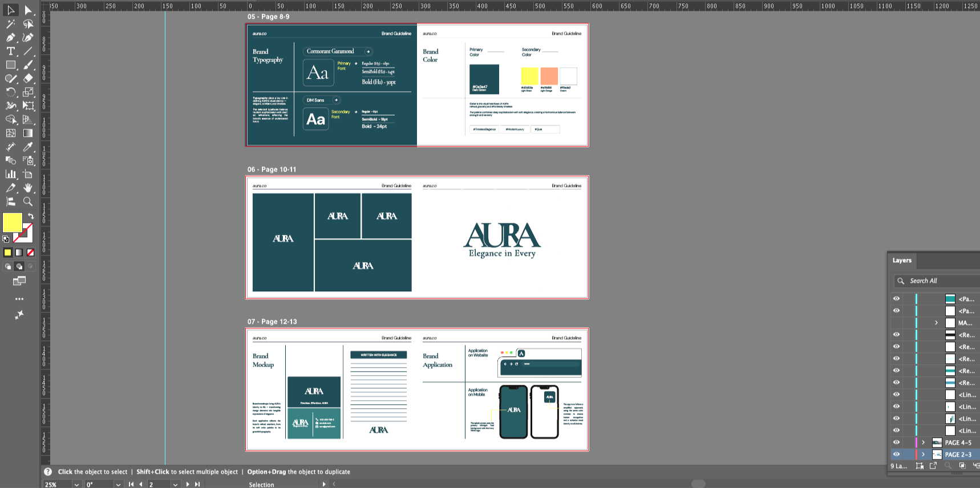Select the Scale tool

point(28,92)
